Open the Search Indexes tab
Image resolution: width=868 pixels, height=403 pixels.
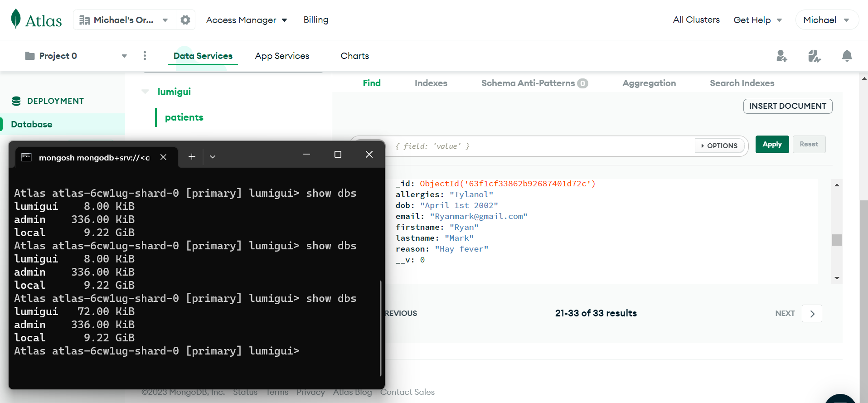(742, 83)
